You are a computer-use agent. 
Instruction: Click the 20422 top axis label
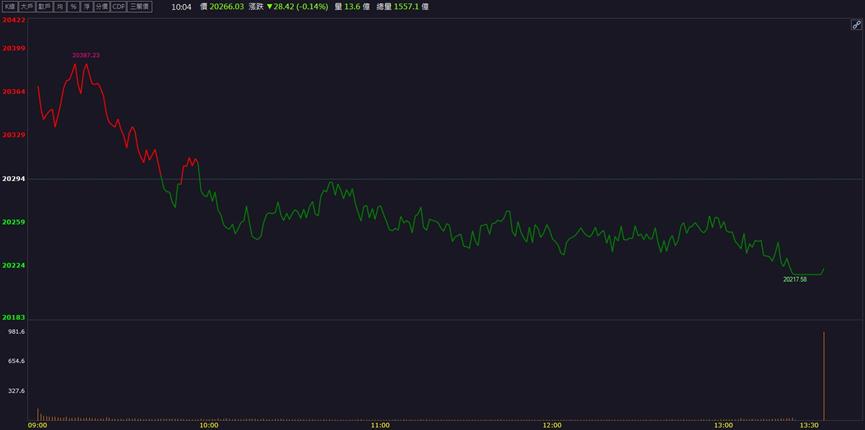click(x=14, y=20)
